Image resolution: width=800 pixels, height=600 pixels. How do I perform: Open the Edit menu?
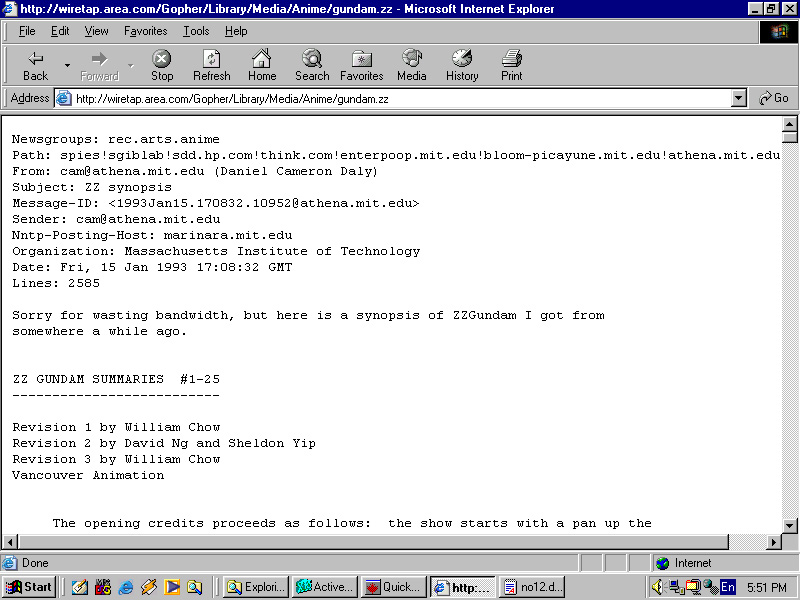point(60,31)
